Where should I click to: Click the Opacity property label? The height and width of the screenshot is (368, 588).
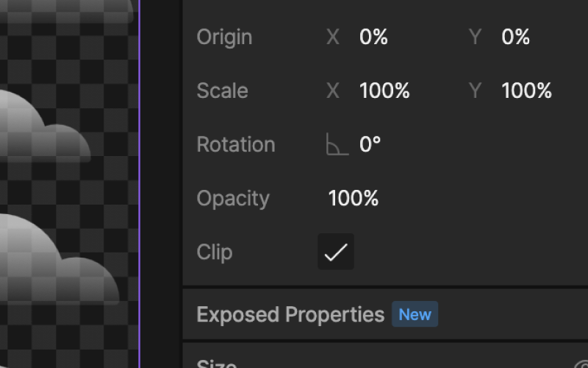click(233, 198)
